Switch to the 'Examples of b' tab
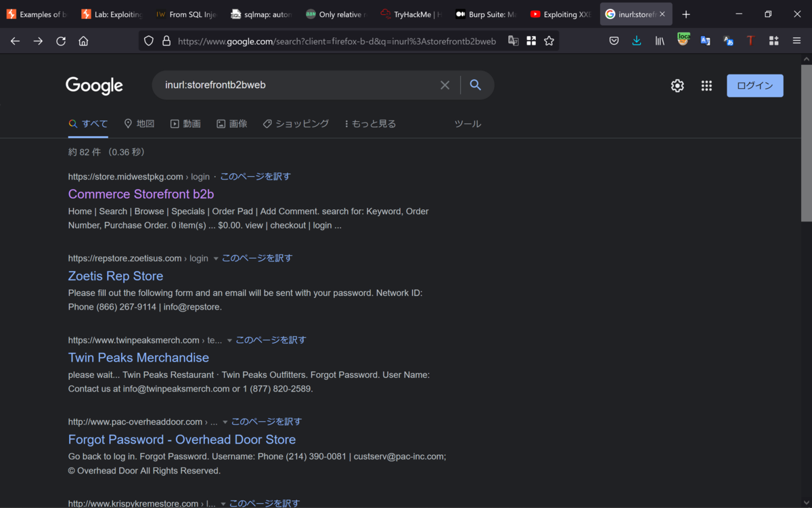 [x=37, y=14]
